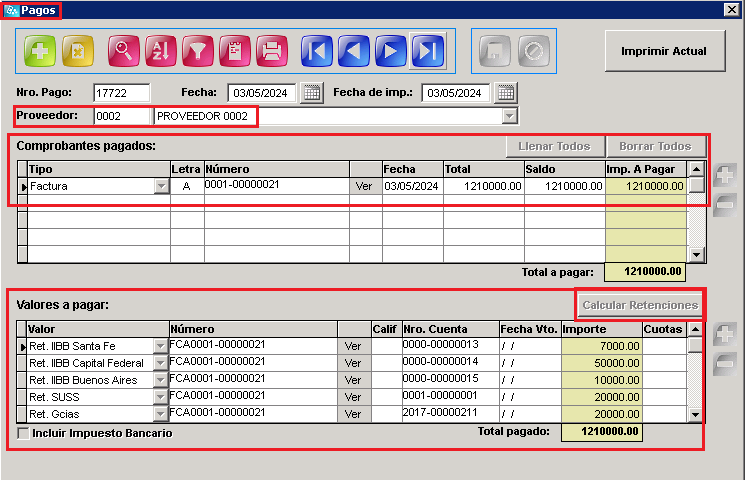The height and width of the screenshot is (480, 745).
Task: Click the funnel filter icon
Action: click(x=198, y=51)
